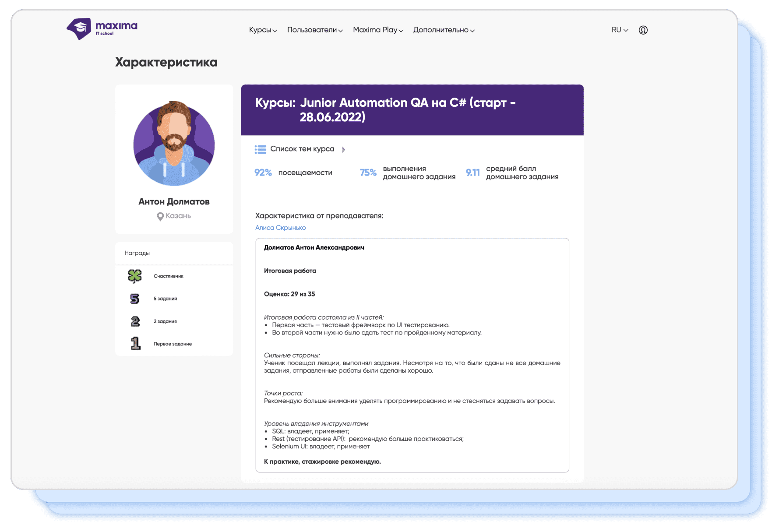Expand the Пользователи menu
Screen dimensions: 779x532
pyautogui.click(x=314, y=30)
